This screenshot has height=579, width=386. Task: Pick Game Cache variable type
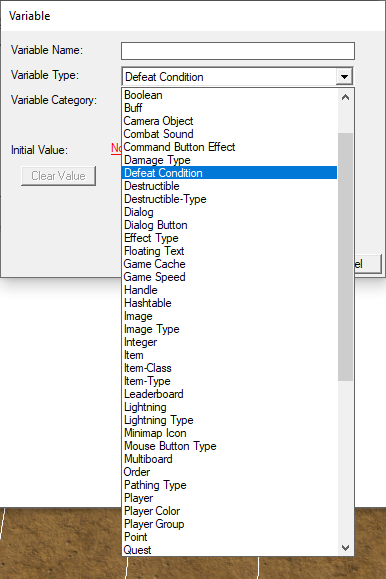[x=229, y=264]
